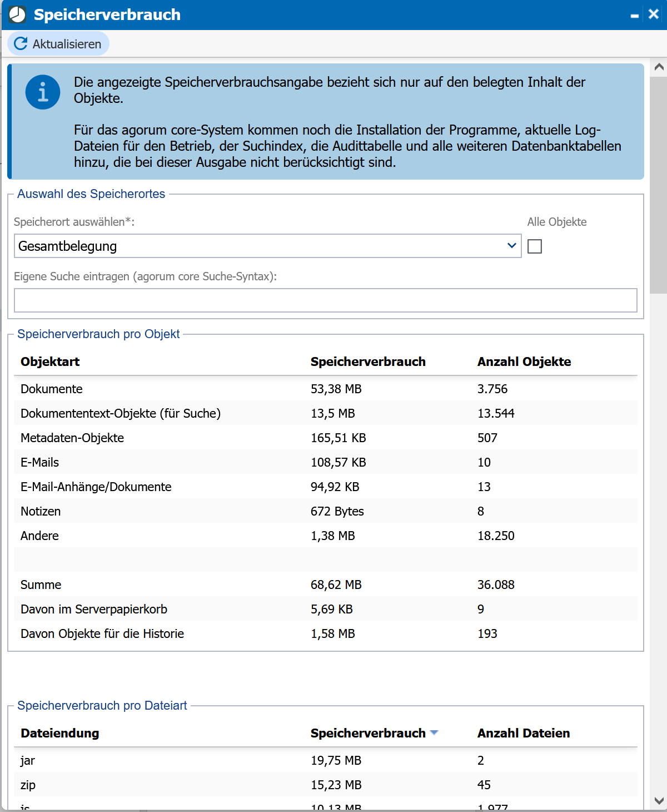Click the 94,92 KB value

[x=335, y=487]
